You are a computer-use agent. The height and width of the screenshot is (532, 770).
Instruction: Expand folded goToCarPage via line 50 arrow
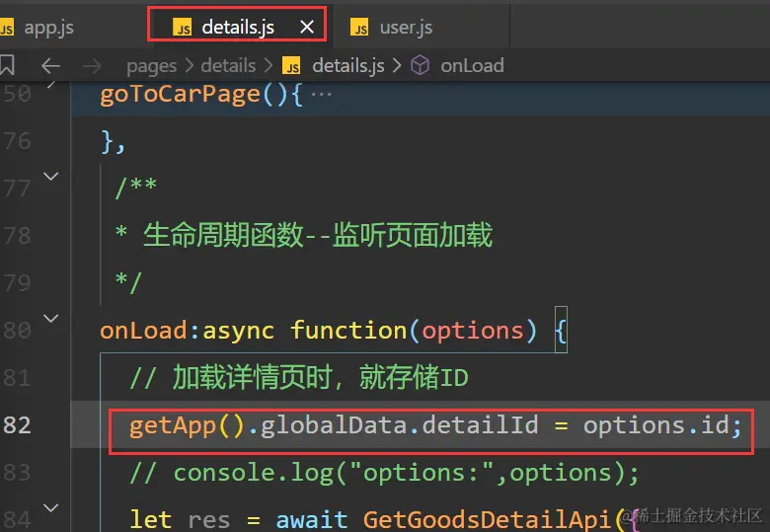pyautogui.click(x=51, y=85)
